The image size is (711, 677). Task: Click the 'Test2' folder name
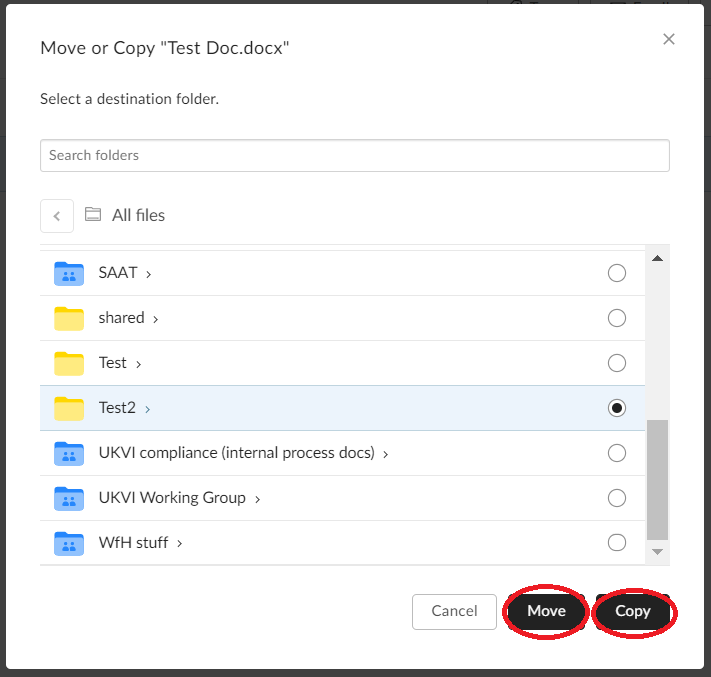pyautogui.click(x=117, y=408)
